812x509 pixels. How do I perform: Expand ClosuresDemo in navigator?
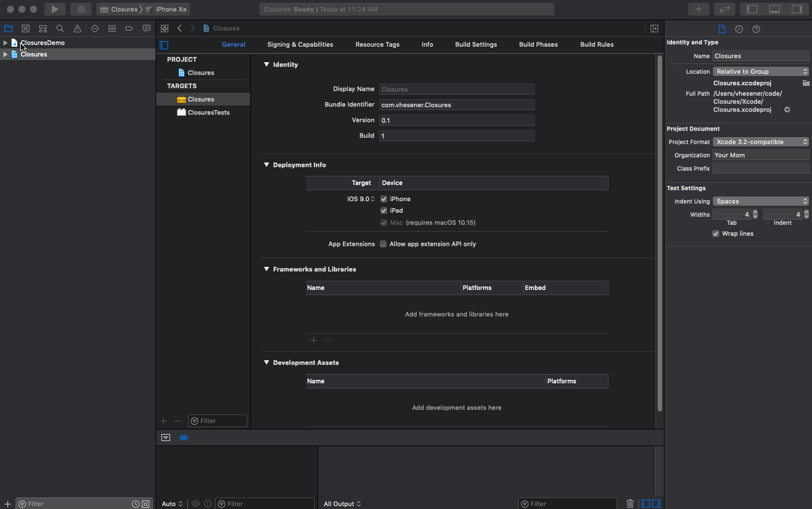pyautogui.click(x=5, y=43)
